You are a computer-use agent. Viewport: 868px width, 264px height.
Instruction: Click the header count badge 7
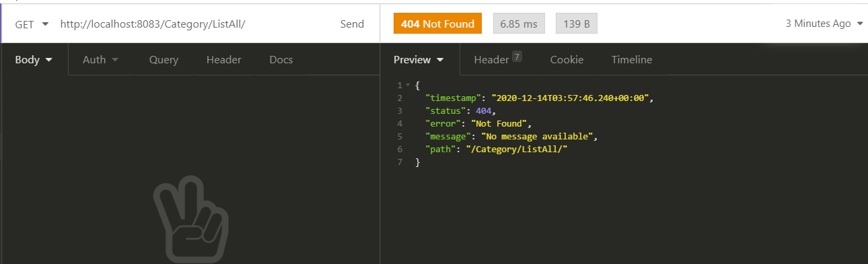pyautogui.click(x=517, y=57)
